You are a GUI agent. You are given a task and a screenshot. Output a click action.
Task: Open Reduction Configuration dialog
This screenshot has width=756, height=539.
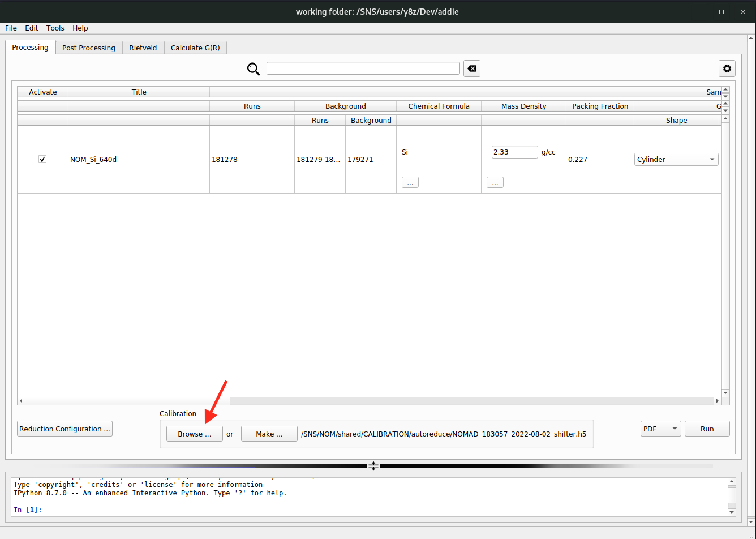tap(65, 429)
